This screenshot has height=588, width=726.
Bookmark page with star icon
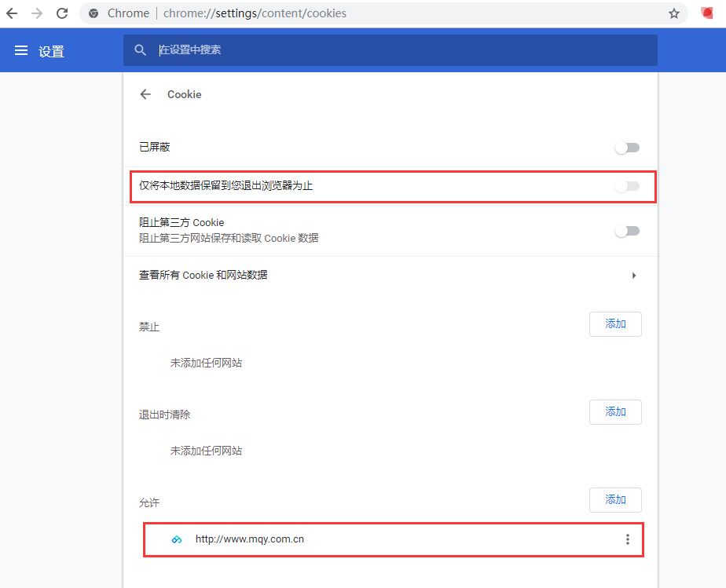pos(673,13)
